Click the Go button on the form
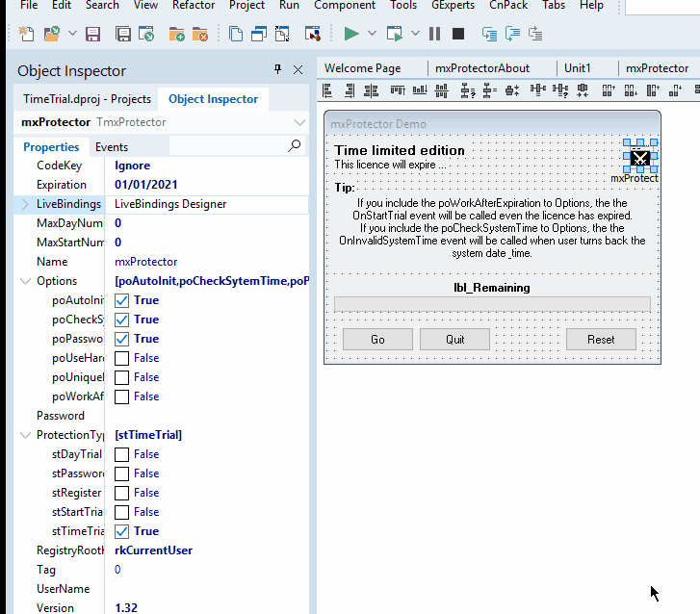 click(x=377, y=340)
